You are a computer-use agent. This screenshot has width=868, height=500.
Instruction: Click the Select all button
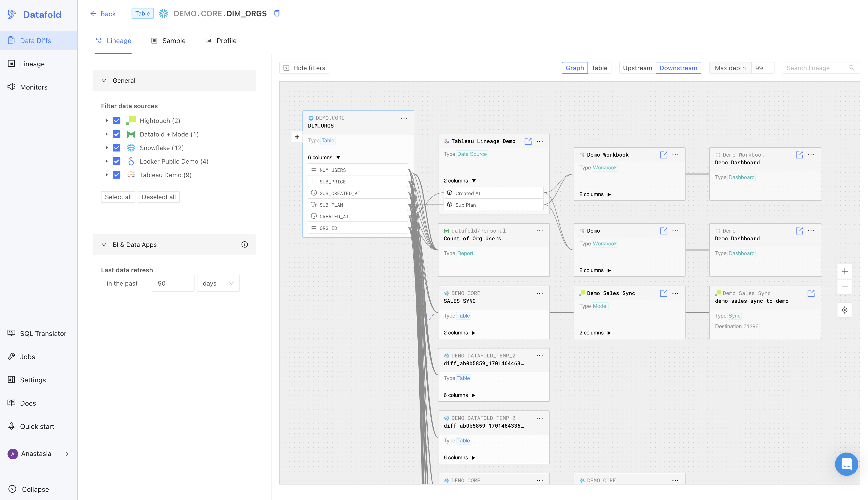click(x=118, y=197)
